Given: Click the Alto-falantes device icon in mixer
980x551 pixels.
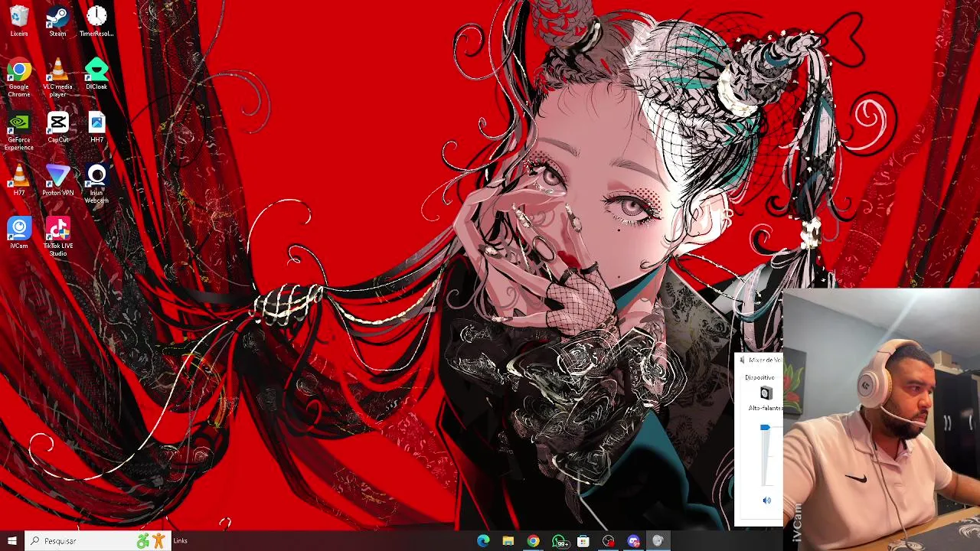Looking at the screenshot, I should (766, 393).
